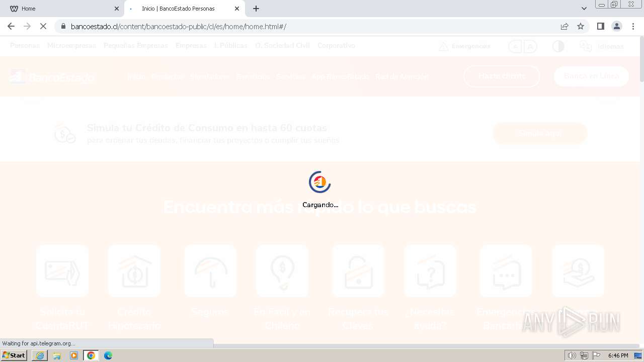644x362 pixels.
Task: View site information padlock icon
Action: (x=63, y=26)
